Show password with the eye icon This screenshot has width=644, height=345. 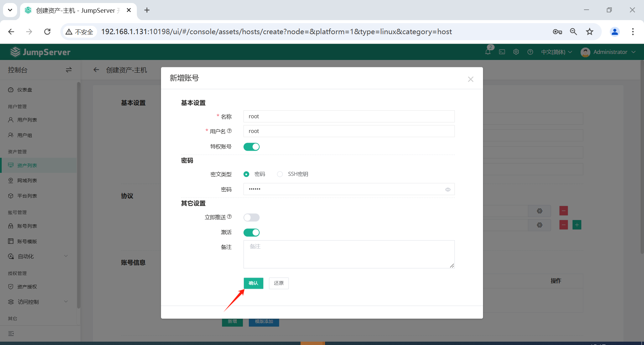coord(448,190)
